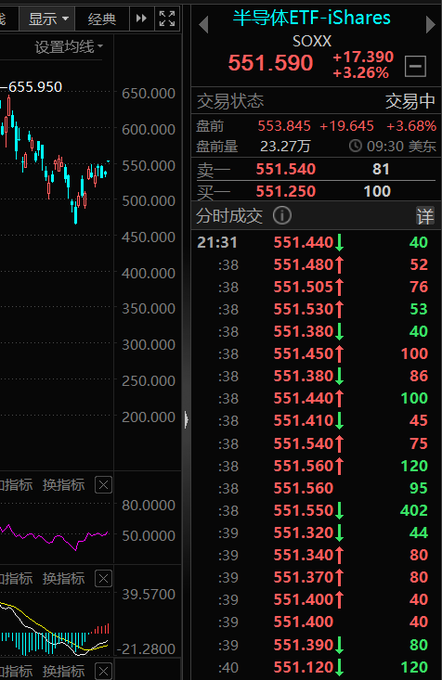Screen dimensions: 442x680
Task: Click the +17.390 price change
Action: 363,57
